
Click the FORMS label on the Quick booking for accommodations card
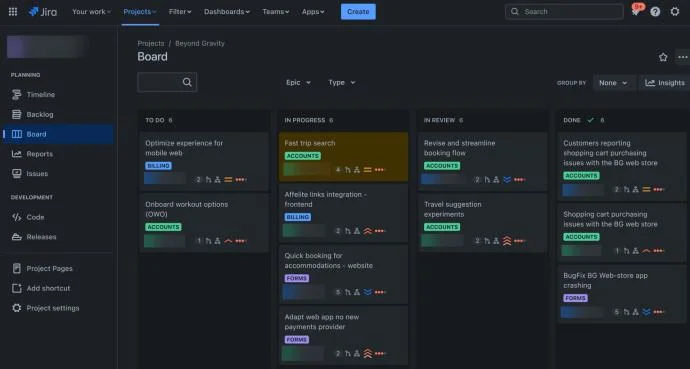[297, 278]
